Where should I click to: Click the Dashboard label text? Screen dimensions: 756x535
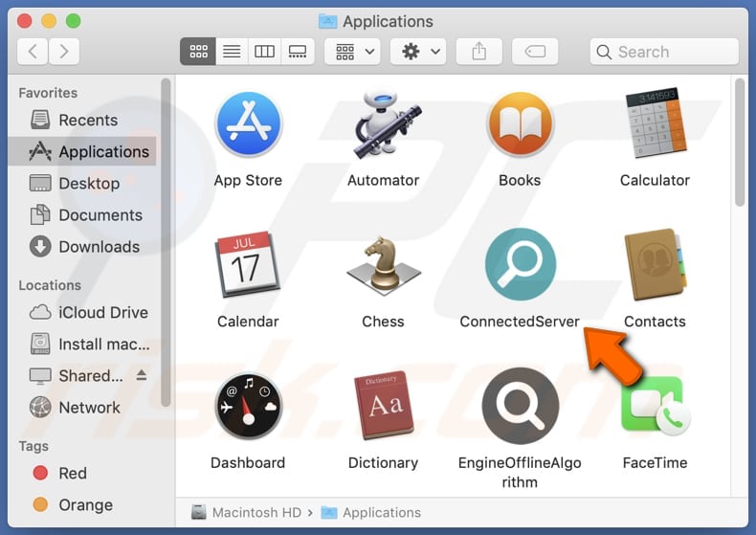coord(248,462)
